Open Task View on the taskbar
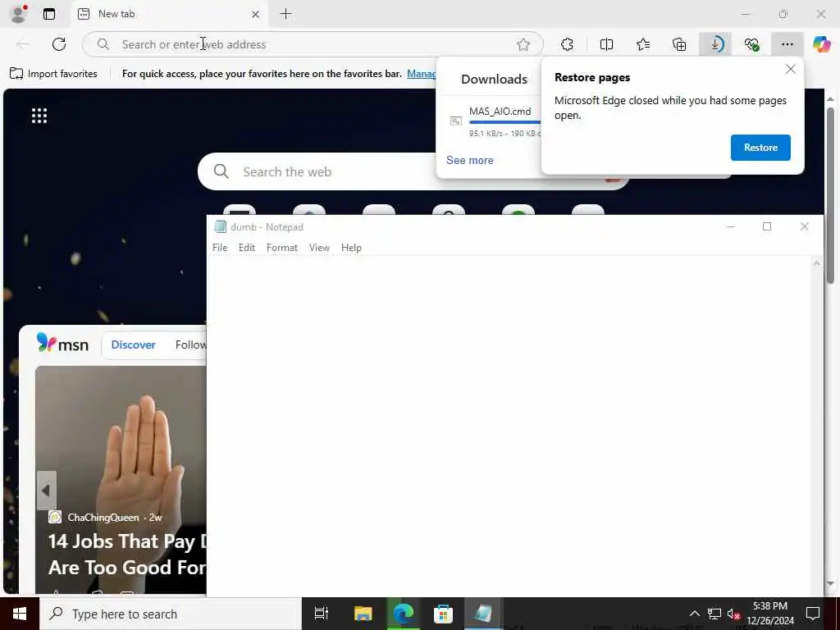Image resolution: width=840 pixels, height=630 pixels. pyautogui.click(x=322, y=614)
